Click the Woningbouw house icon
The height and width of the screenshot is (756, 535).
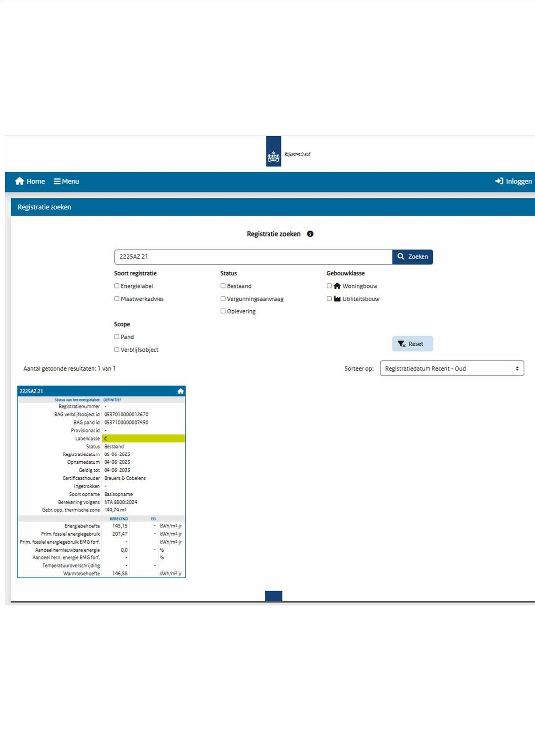coord(337,286)
